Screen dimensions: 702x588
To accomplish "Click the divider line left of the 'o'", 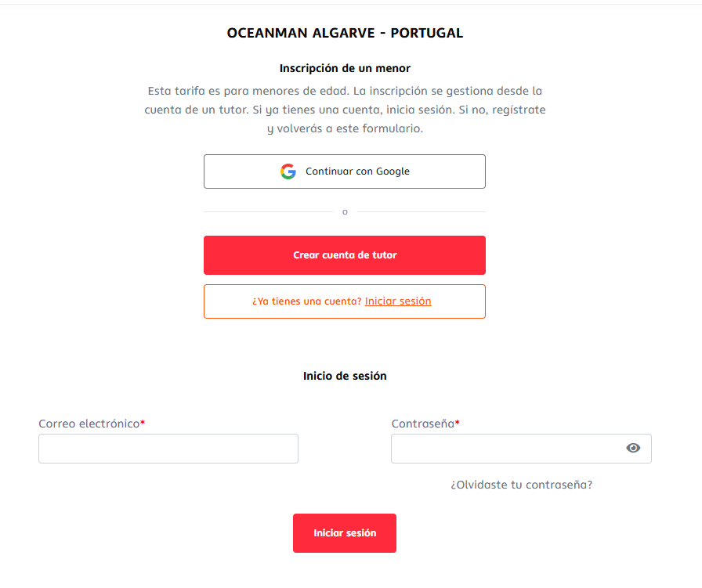I will 268,211.
